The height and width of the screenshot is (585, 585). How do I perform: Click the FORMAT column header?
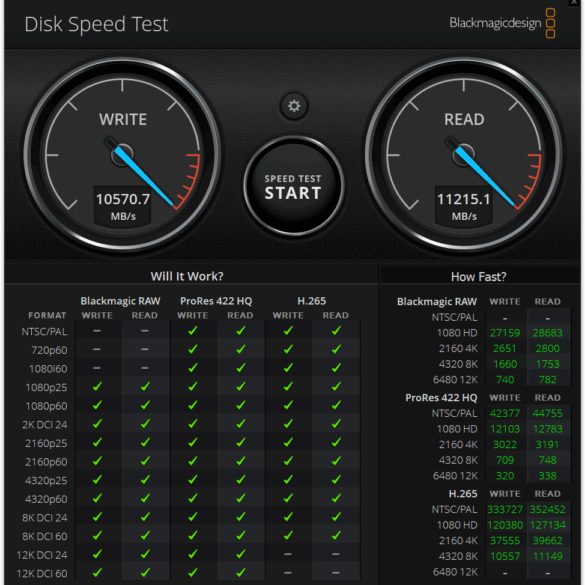click(47, 316)
